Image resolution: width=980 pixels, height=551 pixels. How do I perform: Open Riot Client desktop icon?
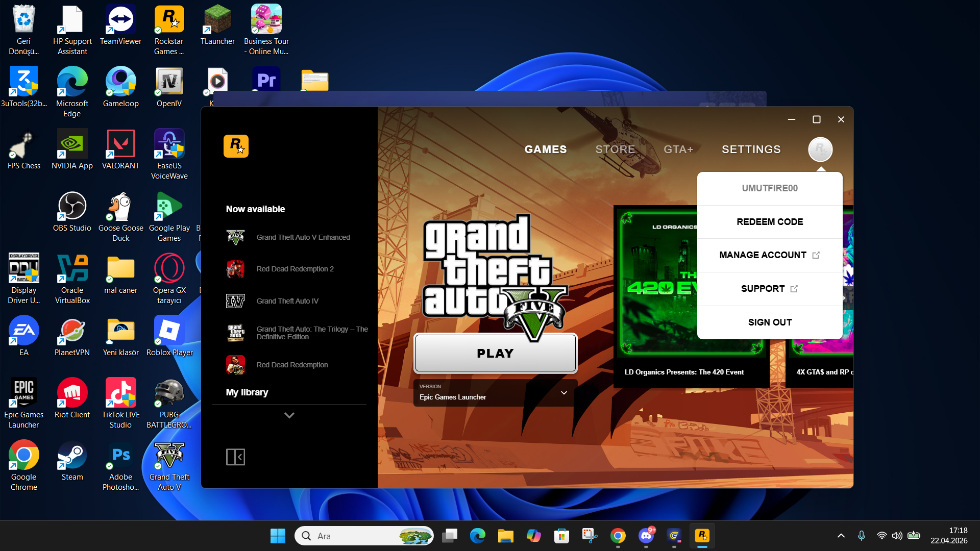[72, 398]
